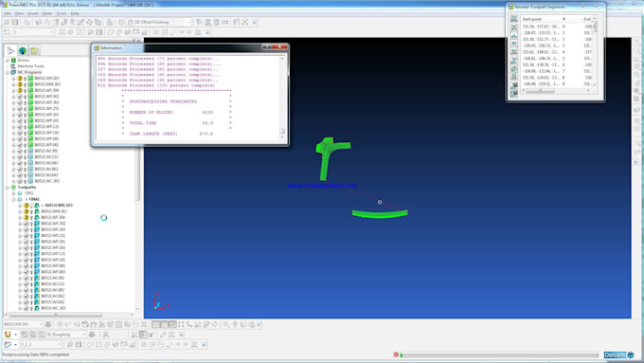Click Automatic reorder and reverse icon

[x=514, y=94]
